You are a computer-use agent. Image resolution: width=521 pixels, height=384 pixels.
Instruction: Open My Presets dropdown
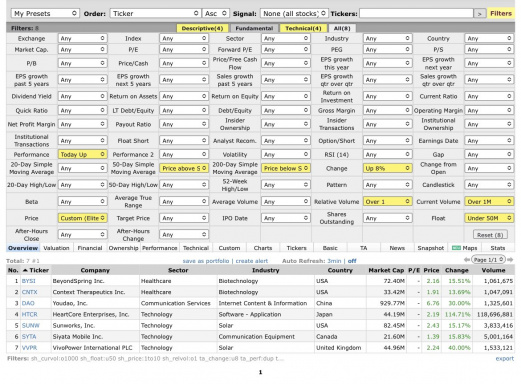[45, 13]
